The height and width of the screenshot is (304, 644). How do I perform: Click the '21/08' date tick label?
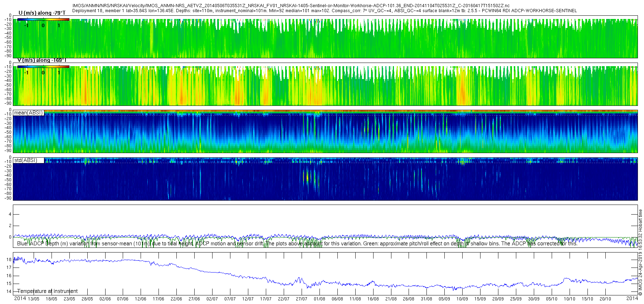click(391, 299)
